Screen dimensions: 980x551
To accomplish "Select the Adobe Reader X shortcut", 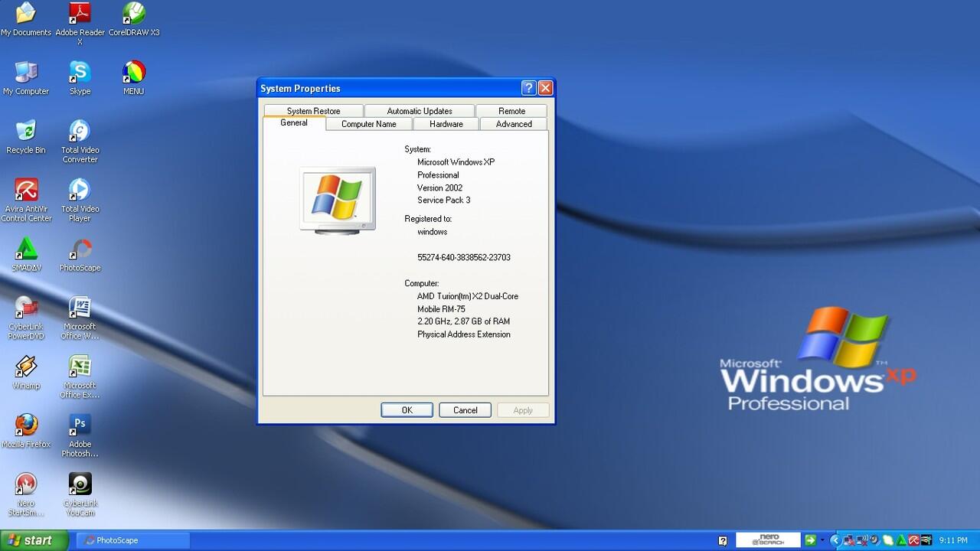I will 80,23.
